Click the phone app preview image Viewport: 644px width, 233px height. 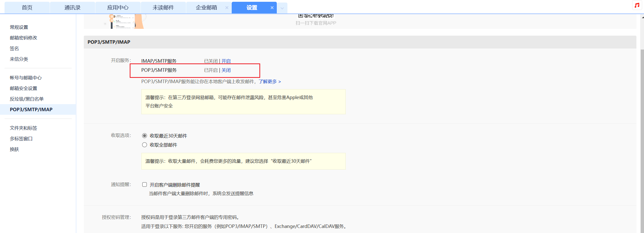(x=127, y=21)
